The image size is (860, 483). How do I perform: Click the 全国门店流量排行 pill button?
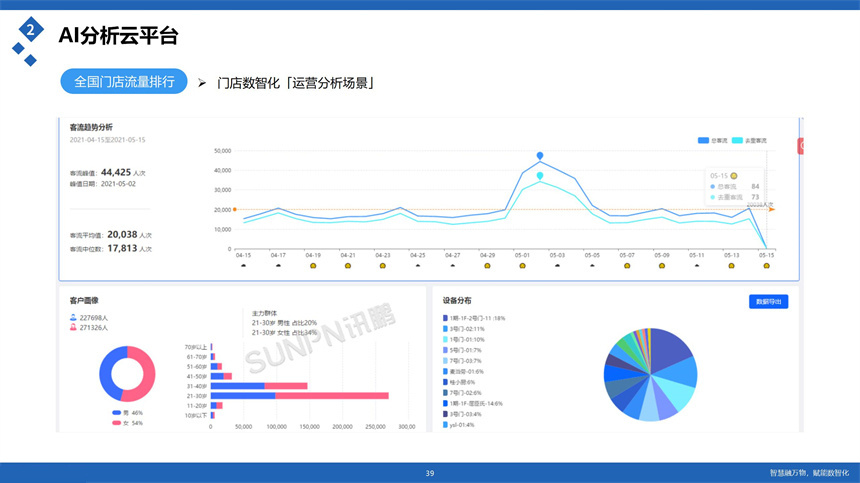click(124, 82)
